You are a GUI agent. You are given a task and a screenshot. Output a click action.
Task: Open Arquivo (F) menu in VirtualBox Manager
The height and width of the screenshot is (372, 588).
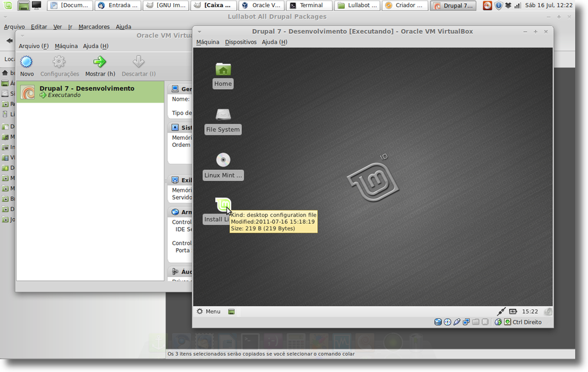click(34, 46)
